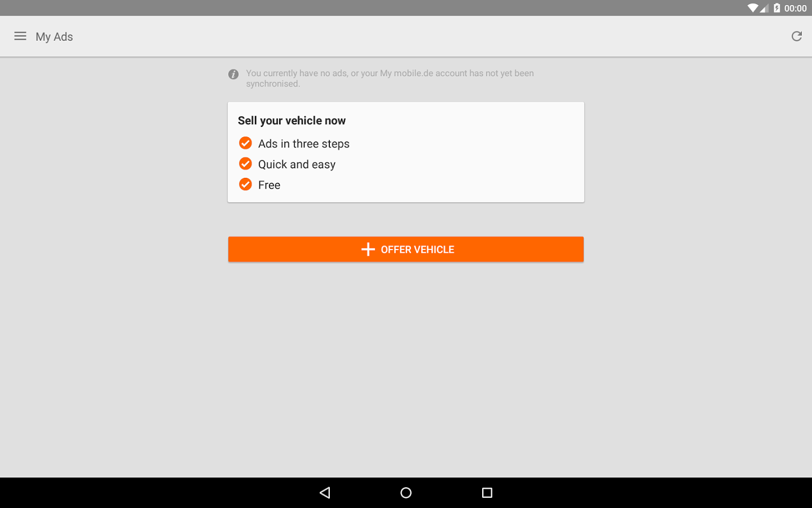
Task: Click the check mark next to Ads in three steps
Action: (x=245, y=143)
